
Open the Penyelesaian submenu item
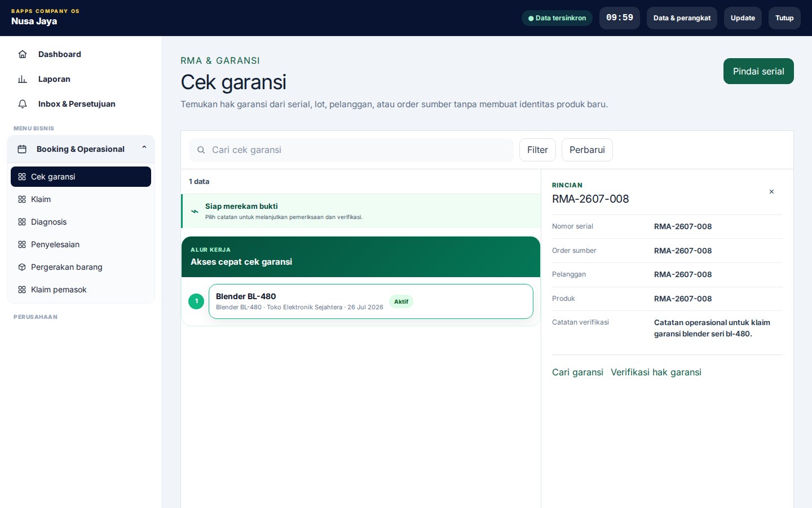coord(81,244)
